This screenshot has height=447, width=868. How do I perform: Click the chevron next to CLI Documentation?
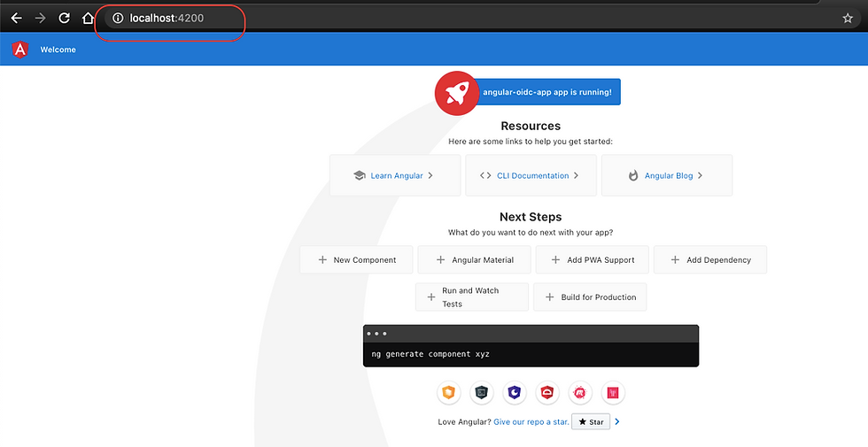[x=577, y=175]
